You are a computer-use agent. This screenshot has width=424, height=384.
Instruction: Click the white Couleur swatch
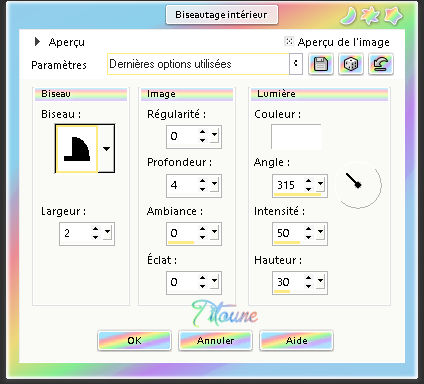pos(296,137)
